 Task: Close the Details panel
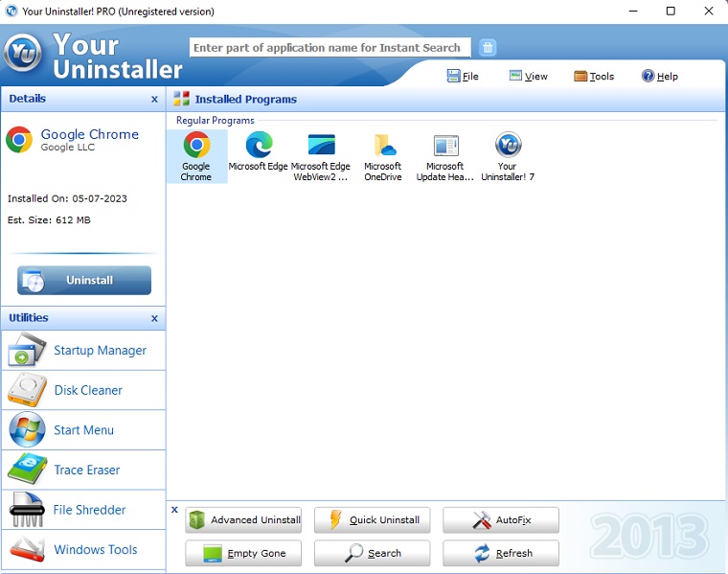click(x=154, y=99)
